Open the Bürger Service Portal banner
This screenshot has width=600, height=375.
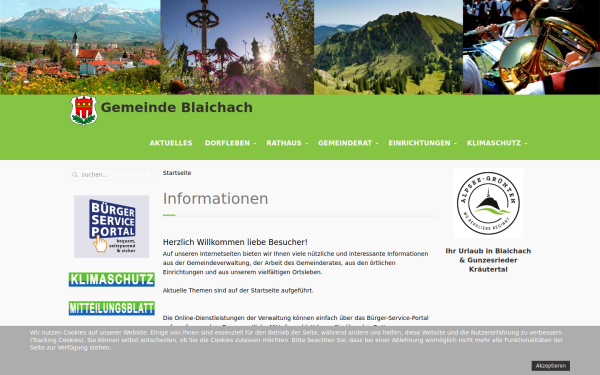[111, 227]
